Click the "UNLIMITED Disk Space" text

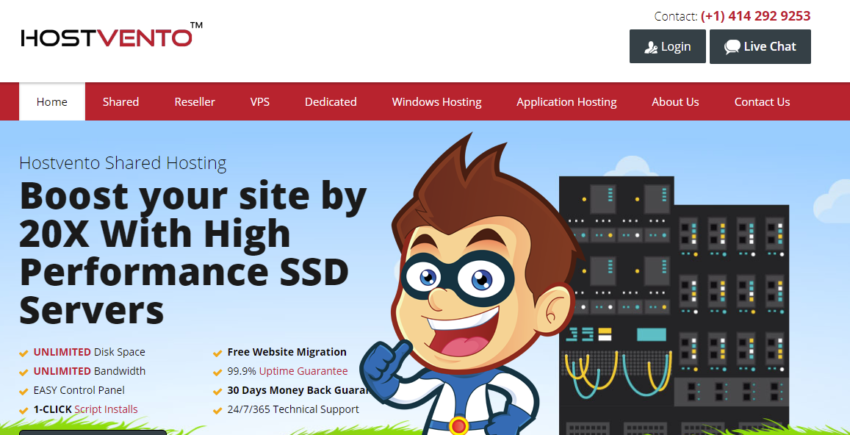click(x=89, y=352)
